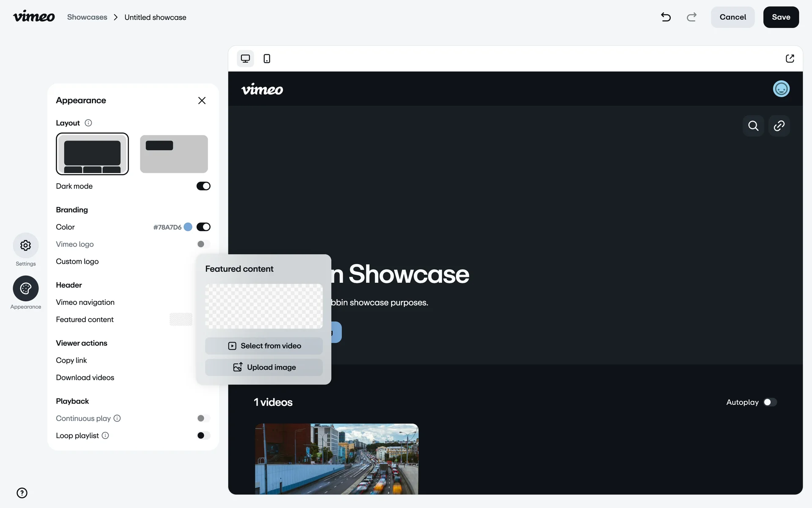Go to Showcases breadcrumb link

(x=87, y=17)
